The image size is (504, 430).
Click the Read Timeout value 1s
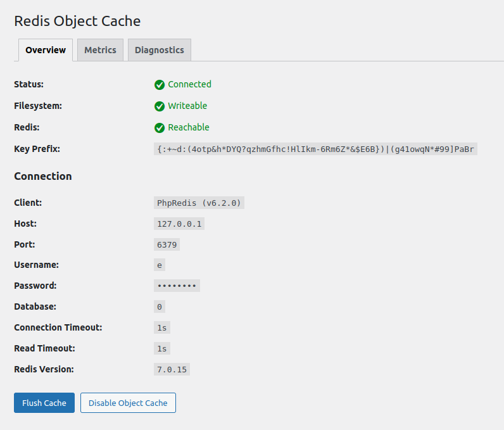tap(162, 348)
